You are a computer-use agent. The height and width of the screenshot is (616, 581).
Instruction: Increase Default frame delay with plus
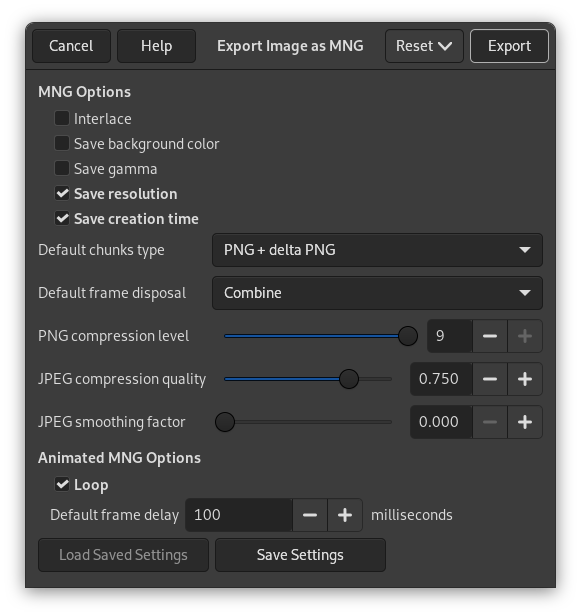point(345,515)
